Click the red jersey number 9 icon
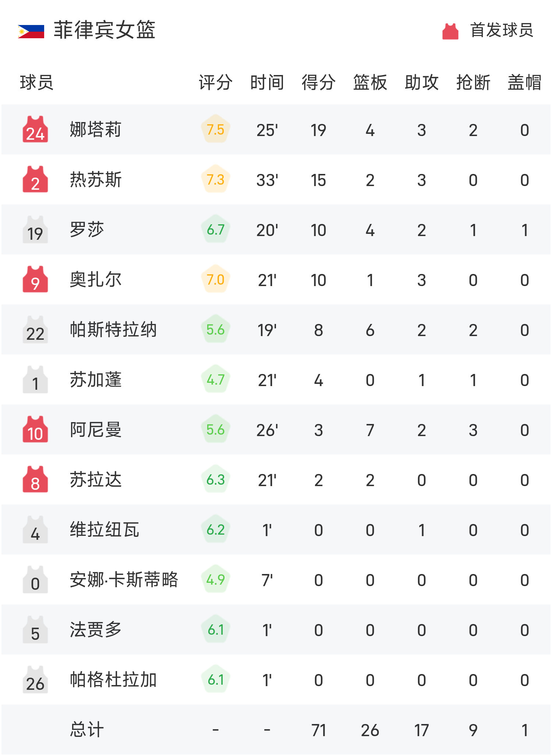Viewport: 552px width, 756px height. click(x=35, y=279)
